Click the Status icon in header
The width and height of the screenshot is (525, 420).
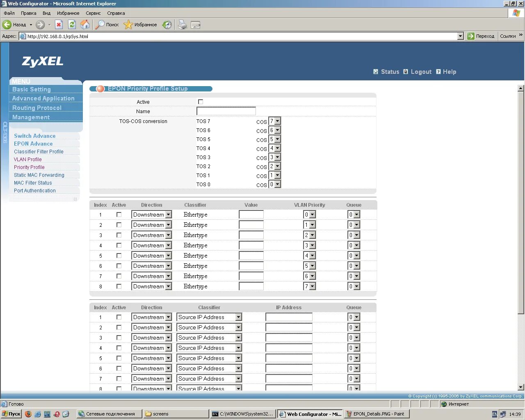[376, 72]
